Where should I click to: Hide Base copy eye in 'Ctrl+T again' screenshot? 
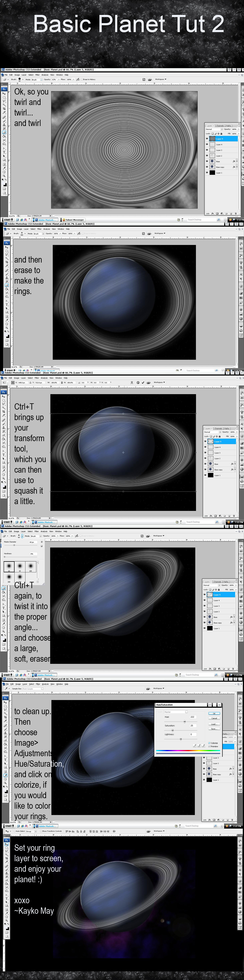(x=205, y=622)
